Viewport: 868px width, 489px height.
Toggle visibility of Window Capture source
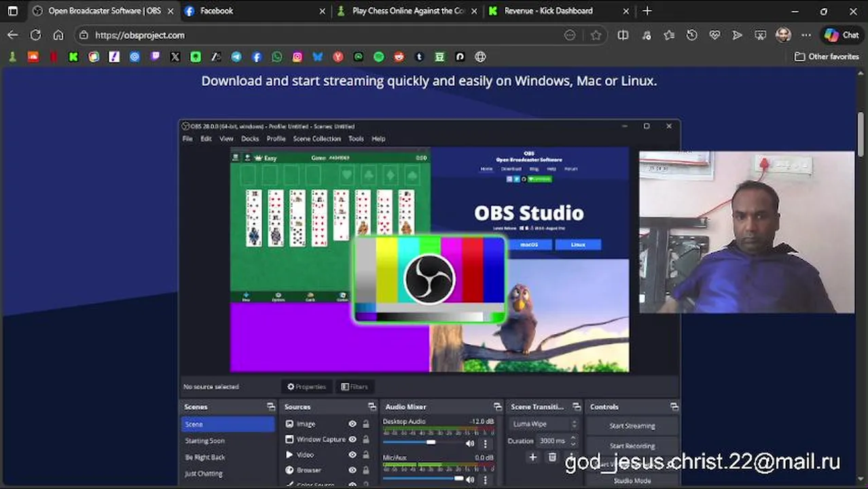click(x=352, y=439)
